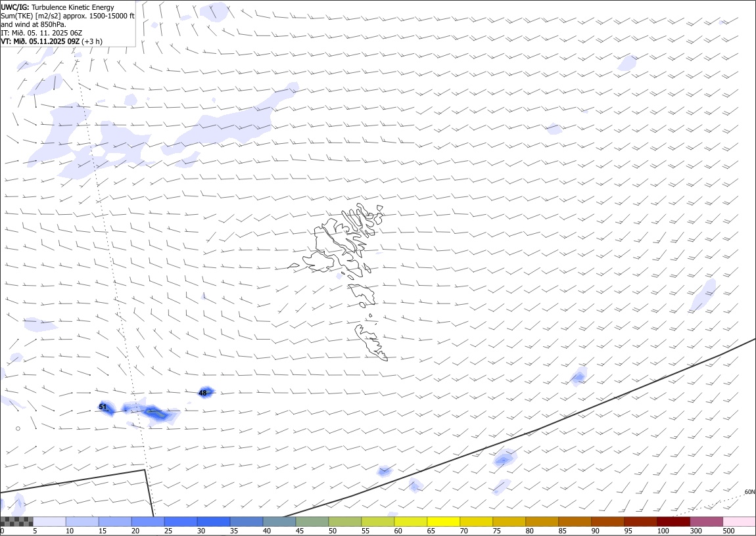The image size is (756, 536).
Task: Click the 95–100 dark red legend swatch
Action: point(640,522)
